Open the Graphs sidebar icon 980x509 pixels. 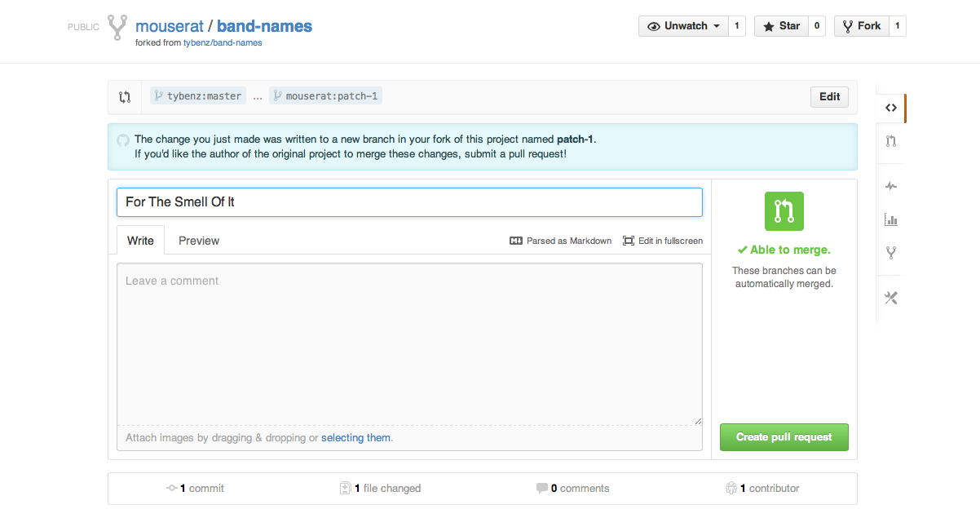(x=890, y=219)
